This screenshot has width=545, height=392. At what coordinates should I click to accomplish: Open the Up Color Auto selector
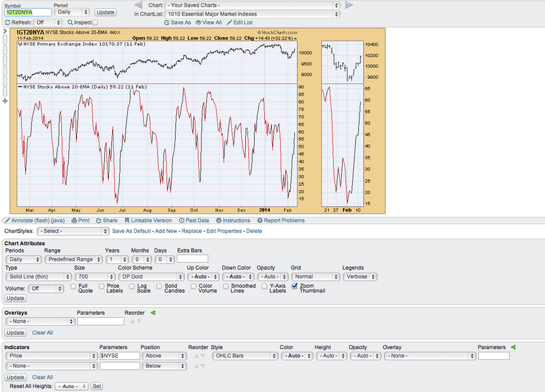pyautogui.click(x=203, y=277)
